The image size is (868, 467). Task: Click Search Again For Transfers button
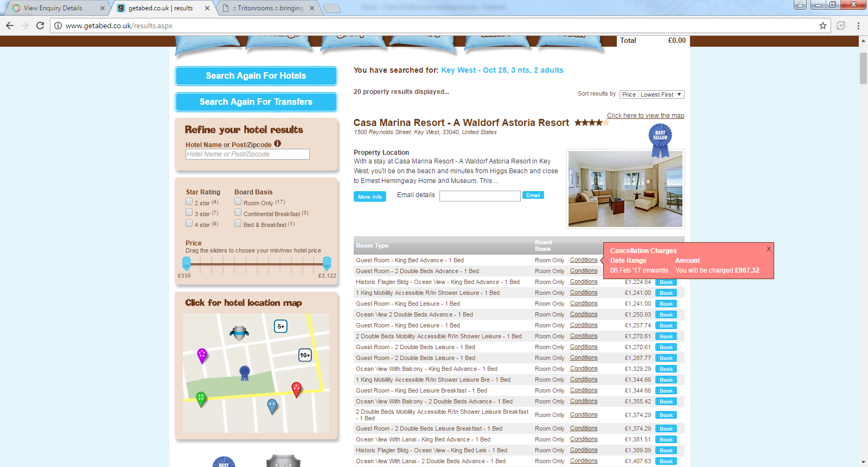tap(256, 102)
